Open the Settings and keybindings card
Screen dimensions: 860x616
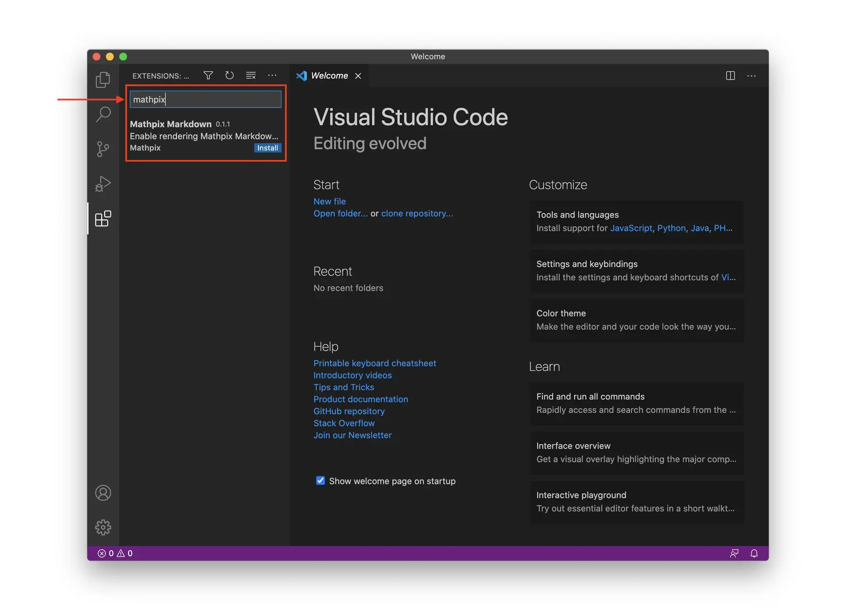(636, 271)
